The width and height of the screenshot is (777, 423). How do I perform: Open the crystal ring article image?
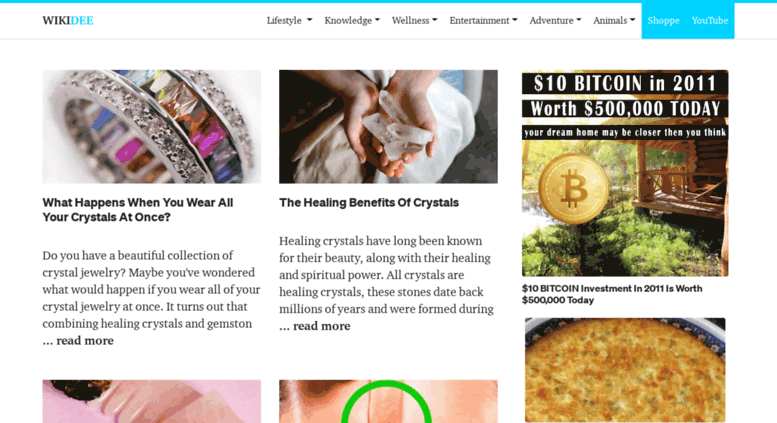click(x=152, y=126)
